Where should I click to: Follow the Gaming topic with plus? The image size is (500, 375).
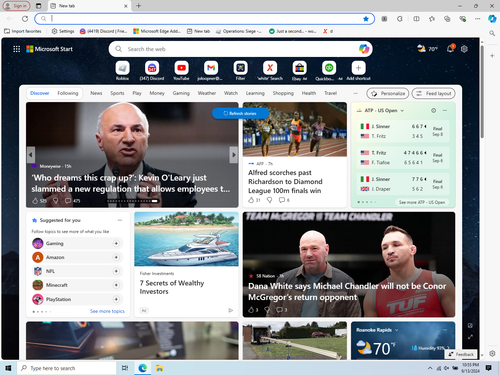pos(116,244)
